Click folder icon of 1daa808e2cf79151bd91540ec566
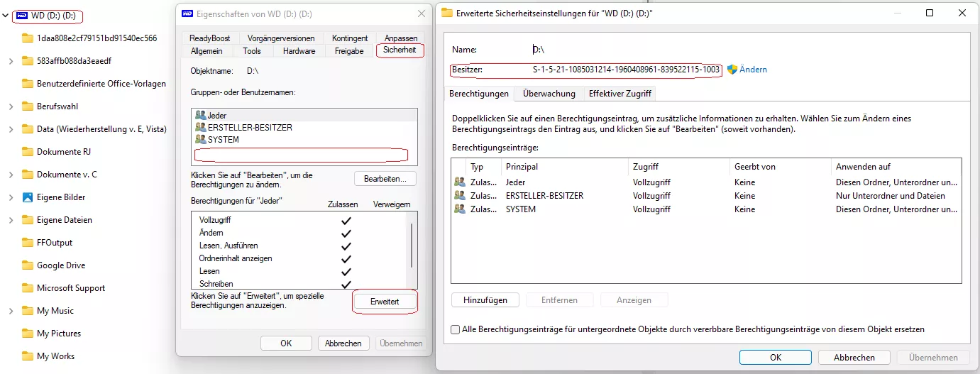This screenshot has height=374, width=980. coord(28,38)
